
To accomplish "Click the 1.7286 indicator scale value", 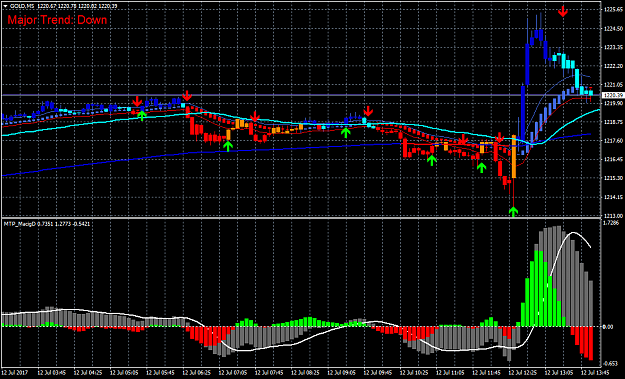I will point(611,224).
